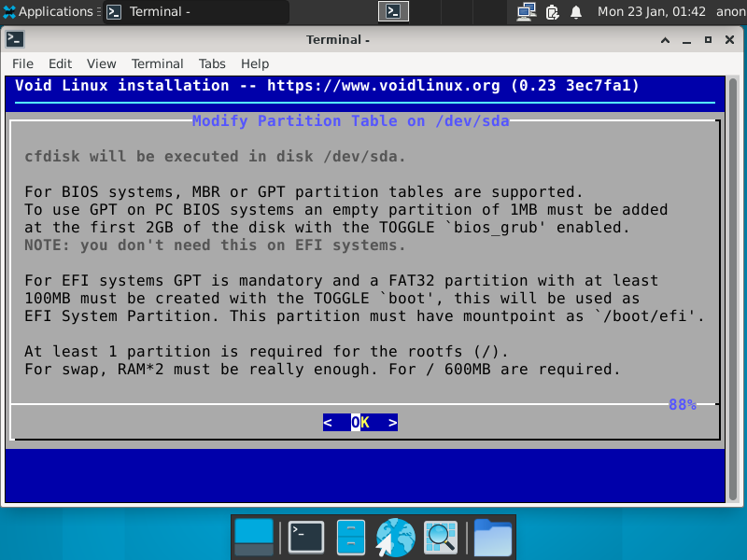Click the line starting 'For BIOS systems'

303,192
